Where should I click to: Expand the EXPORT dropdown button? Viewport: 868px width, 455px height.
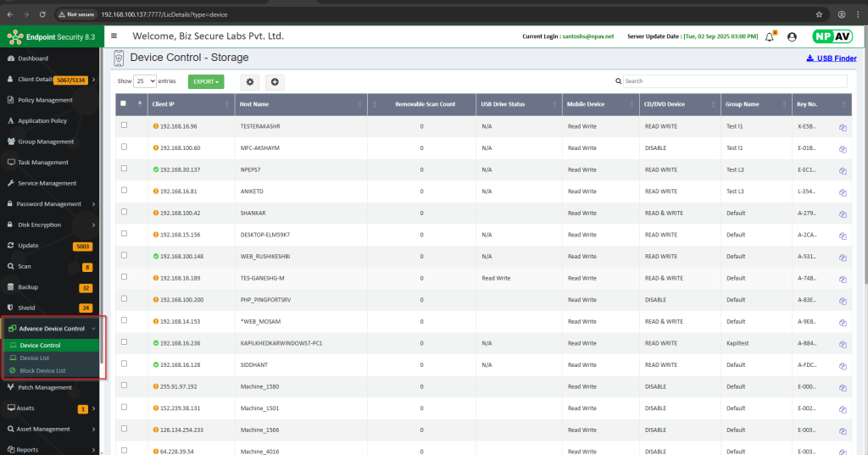[x=206, y=81]
